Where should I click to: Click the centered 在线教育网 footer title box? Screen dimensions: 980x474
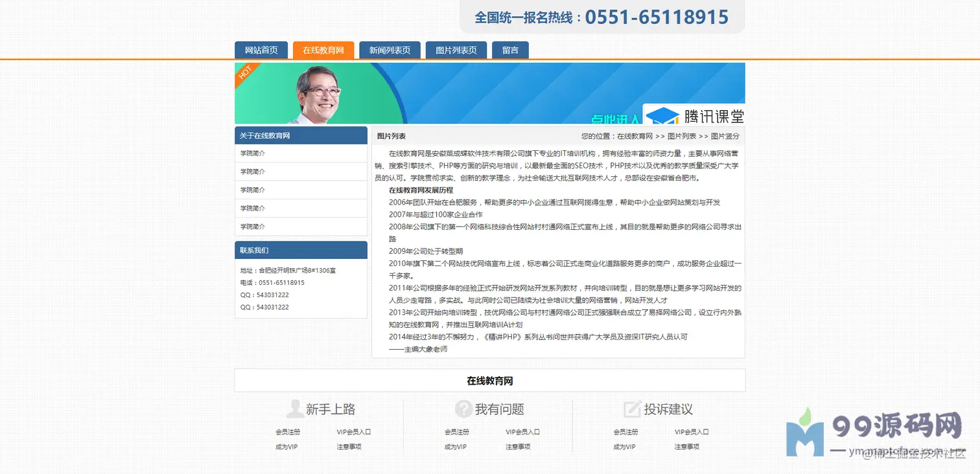coord(490,381)
